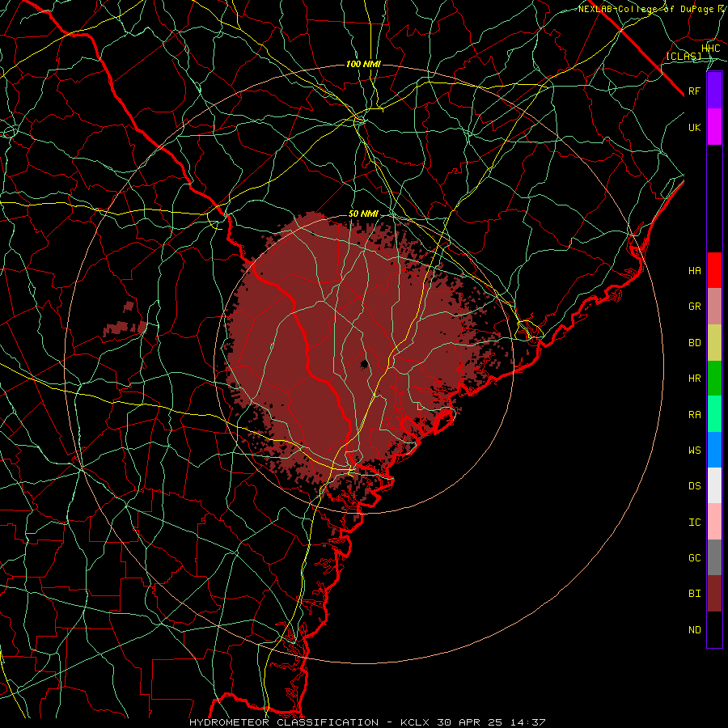
Task: Select the GR pink-brown legend swatch
Action: pyautogui.click(x=714, y=307)
